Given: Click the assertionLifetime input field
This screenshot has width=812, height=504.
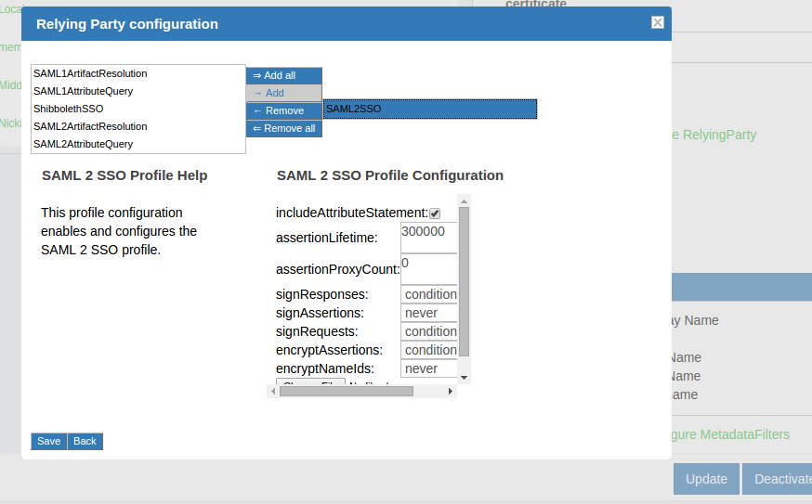Looking at the screenshot, I should [428, 237].
